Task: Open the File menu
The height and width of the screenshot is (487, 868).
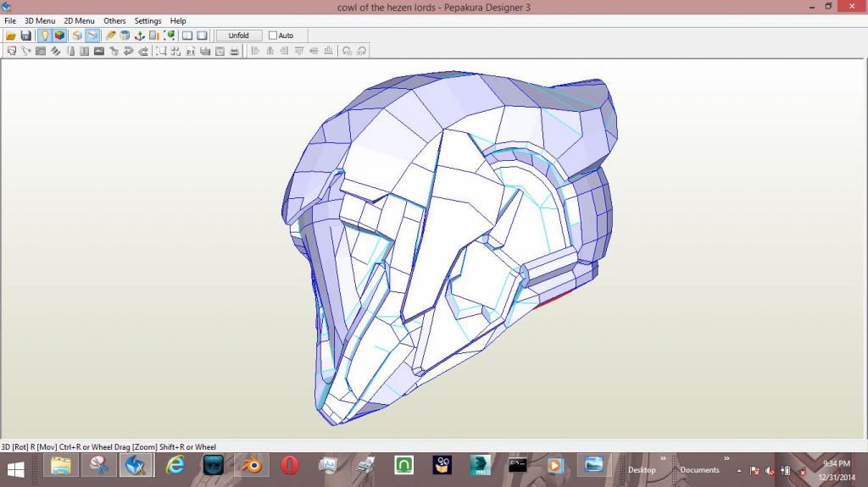Action: (x=10, y=20)
